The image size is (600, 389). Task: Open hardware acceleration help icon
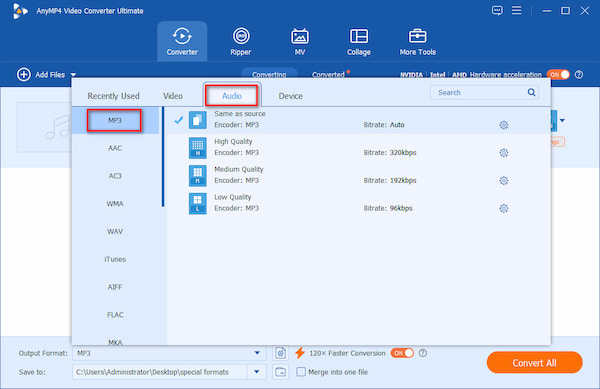tap(579, 75)
